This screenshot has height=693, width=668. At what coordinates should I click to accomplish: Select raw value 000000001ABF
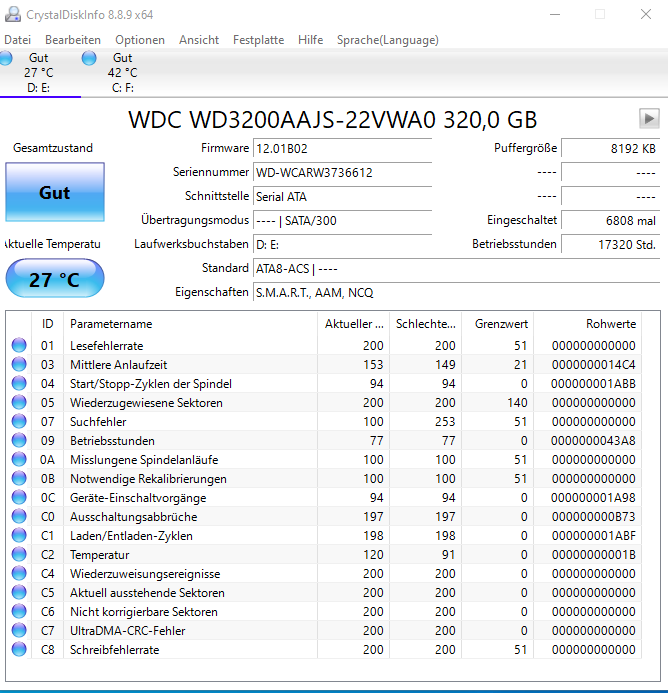tap(593, 536)
